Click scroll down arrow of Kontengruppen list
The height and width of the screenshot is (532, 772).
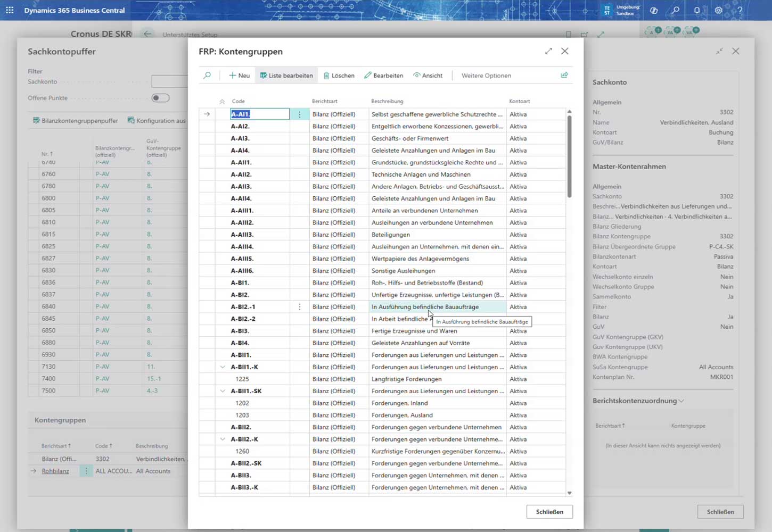pyautogui.click(x=569, y=493)
